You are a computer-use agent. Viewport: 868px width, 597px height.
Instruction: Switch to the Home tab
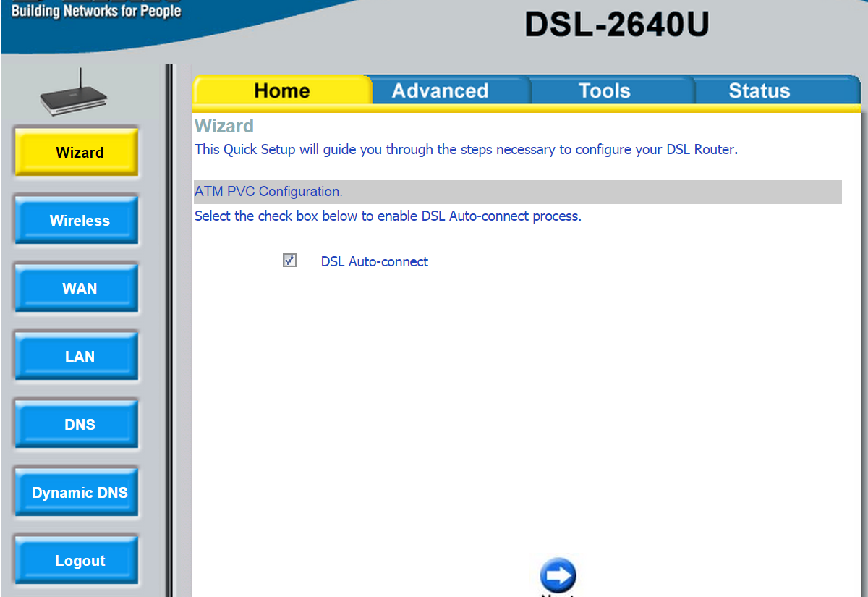point(282,90)
